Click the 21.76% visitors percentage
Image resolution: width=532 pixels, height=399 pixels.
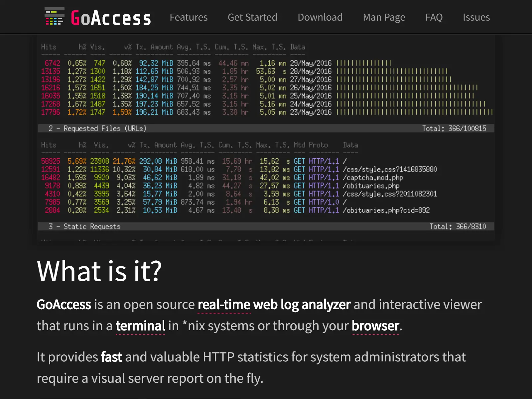(x=124, y=161)
